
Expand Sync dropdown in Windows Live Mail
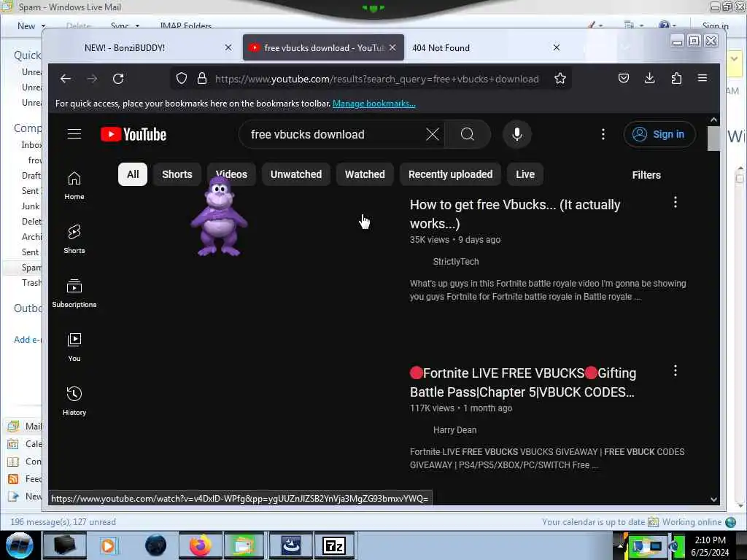(137, 26)
